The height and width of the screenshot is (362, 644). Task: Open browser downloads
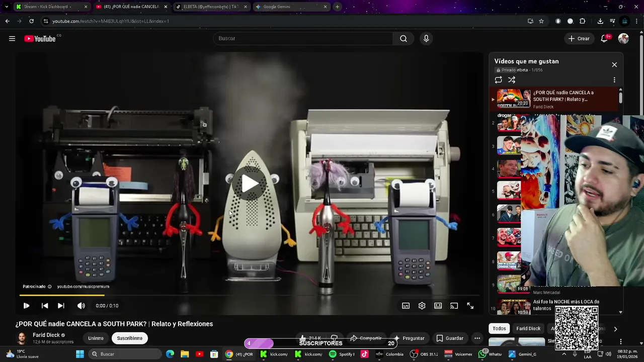(600, 21)
